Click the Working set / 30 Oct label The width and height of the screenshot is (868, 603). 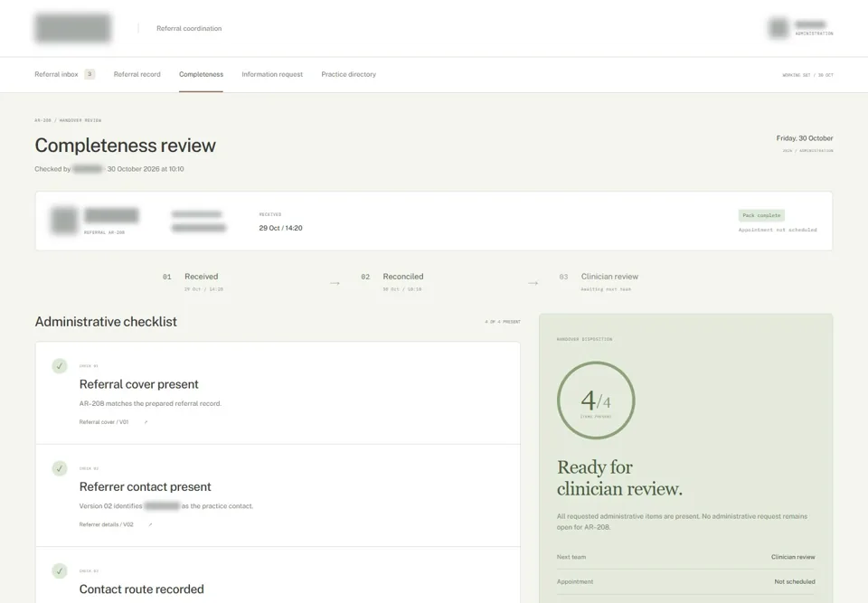pos(807,75)
